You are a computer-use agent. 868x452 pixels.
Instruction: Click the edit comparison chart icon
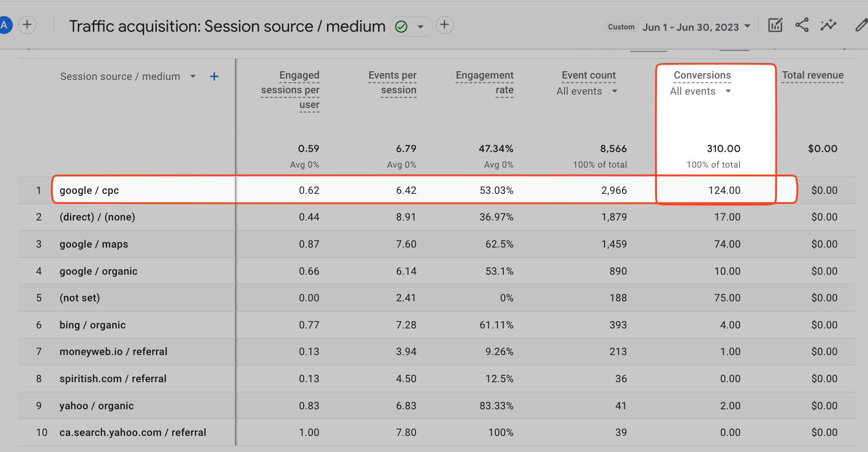tap(775, 25)
